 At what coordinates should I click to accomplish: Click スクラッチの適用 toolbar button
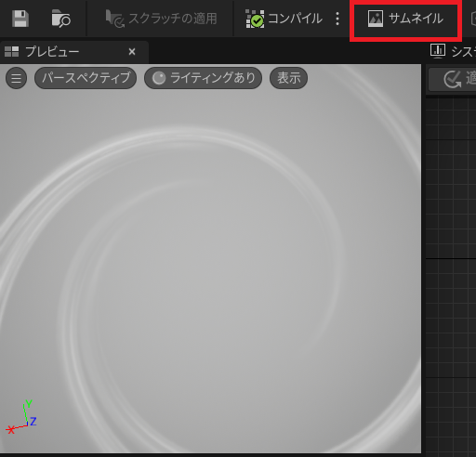[161, 19]
